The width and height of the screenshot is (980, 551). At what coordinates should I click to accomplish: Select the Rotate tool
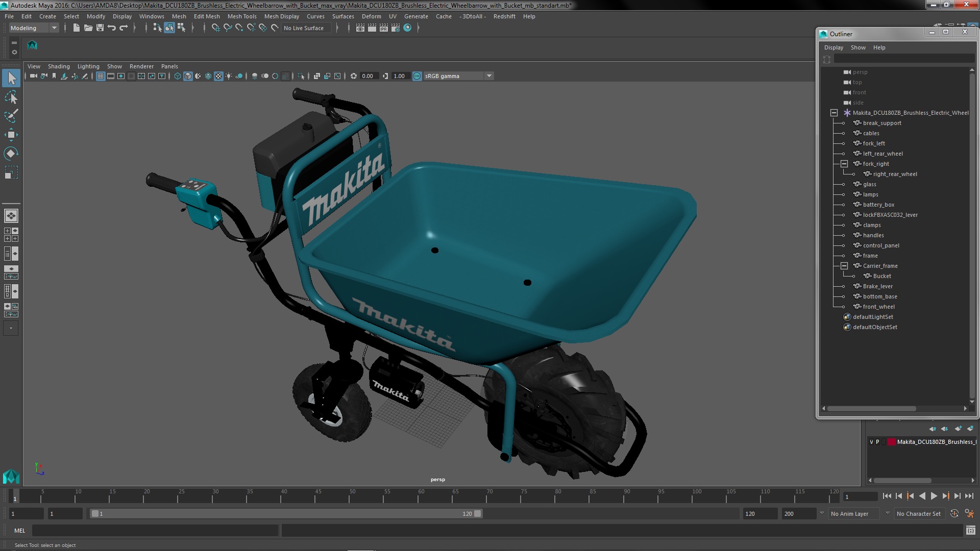[11, 154]
